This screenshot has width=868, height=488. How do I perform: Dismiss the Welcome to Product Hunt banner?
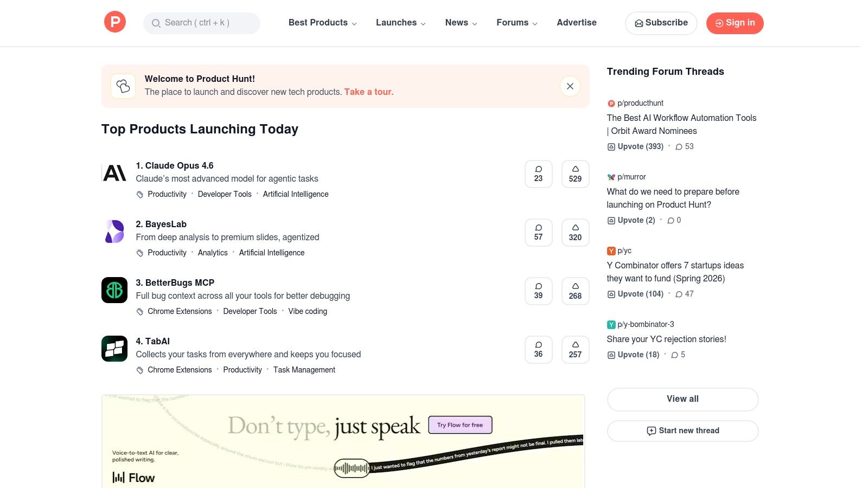[570, 86]
